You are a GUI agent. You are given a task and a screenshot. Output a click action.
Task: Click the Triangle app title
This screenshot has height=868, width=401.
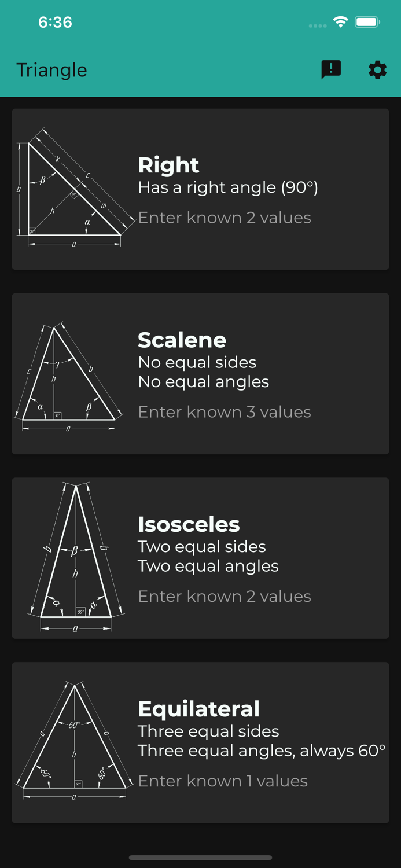pos(51,69)
